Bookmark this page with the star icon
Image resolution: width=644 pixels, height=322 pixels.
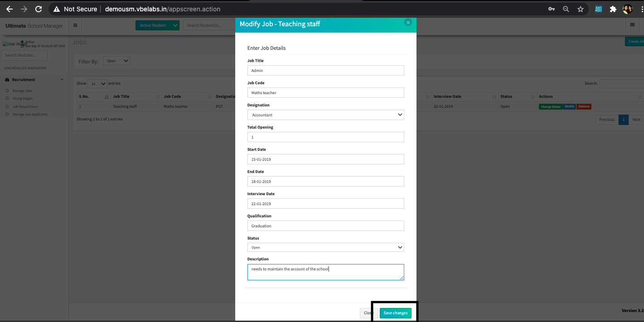click(x=581, y=9)
